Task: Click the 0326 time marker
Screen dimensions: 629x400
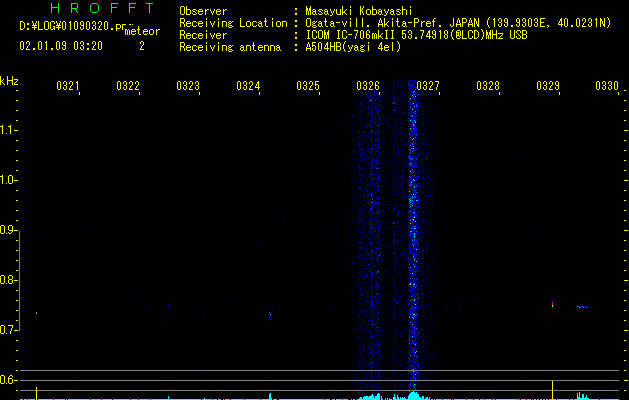Action: click(x=368, y=85)
